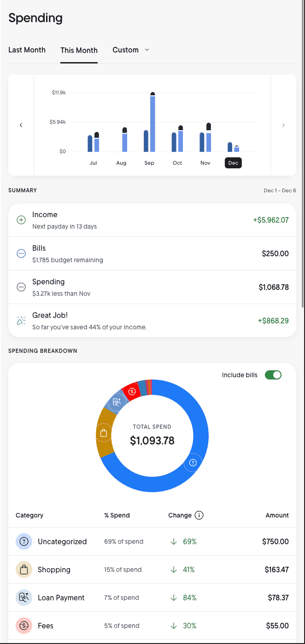Open the Spending summary row
The height and width of the screenshot is (644, 305).
click(x=152, y=287)
